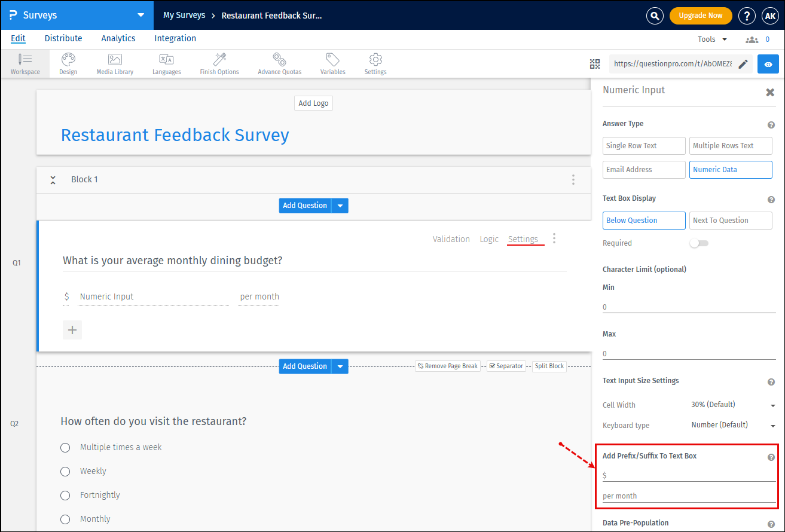Image resolution: width=785 pixels, height=532 pixels.
Task: Select the Weekly radio option
Action: click(65, 471)
